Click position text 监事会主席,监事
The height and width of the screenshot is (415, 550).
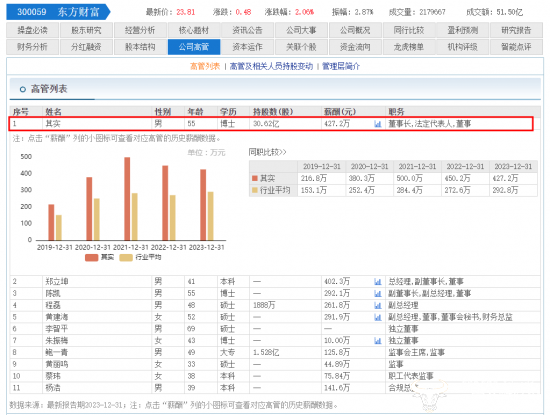[x=417, y=353]
